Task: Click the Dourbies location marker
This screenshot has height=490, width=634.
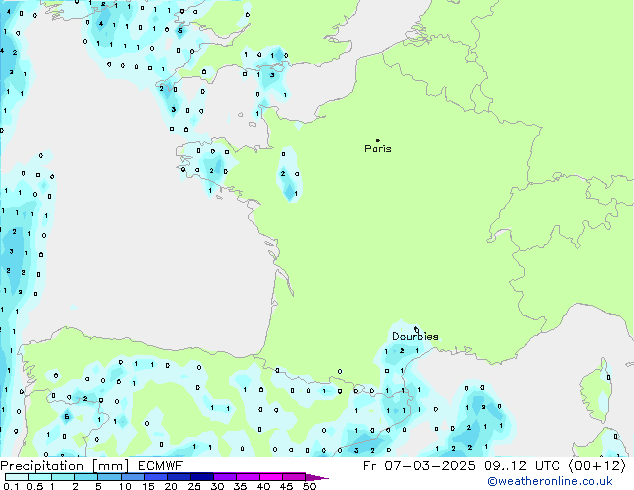Action: click(416, 329)
